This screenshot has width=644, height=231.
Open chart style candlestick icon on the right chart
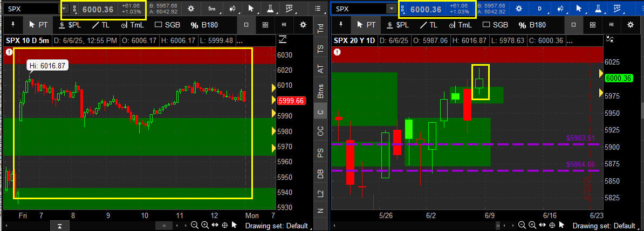(561, 9)
